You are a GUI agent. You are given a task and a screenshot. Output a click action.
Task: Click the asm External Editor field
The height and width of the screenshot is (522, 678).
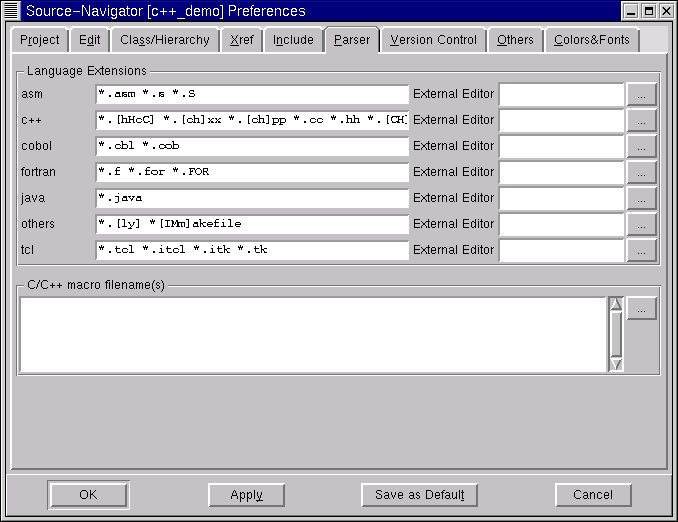point(562,94)
